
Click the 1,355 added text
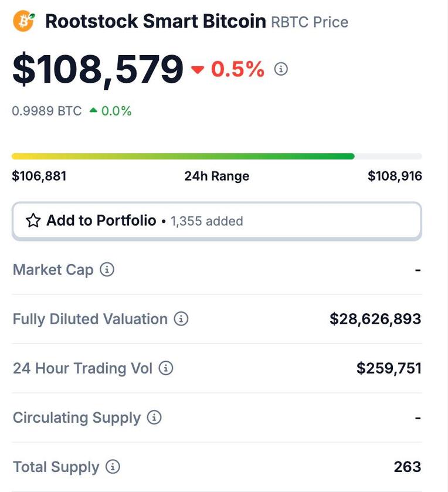207,221
